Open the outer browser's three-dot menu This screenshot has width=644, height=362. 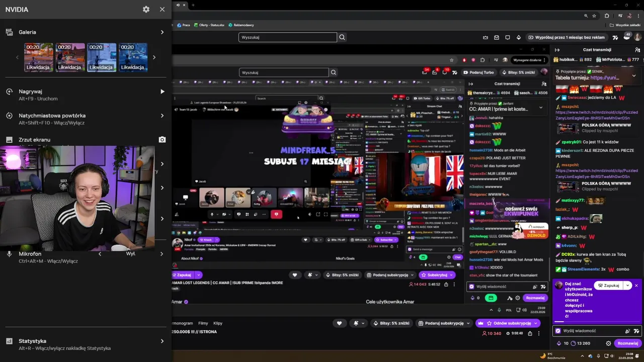pyautogui.click(x=639, y=16)
